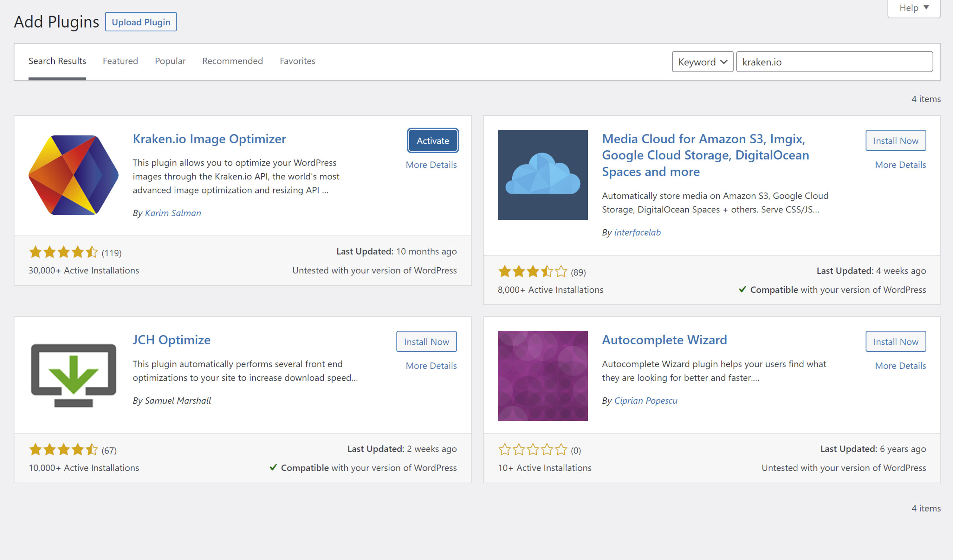Open More Details for Media Cloud

[x=901, y=165]
